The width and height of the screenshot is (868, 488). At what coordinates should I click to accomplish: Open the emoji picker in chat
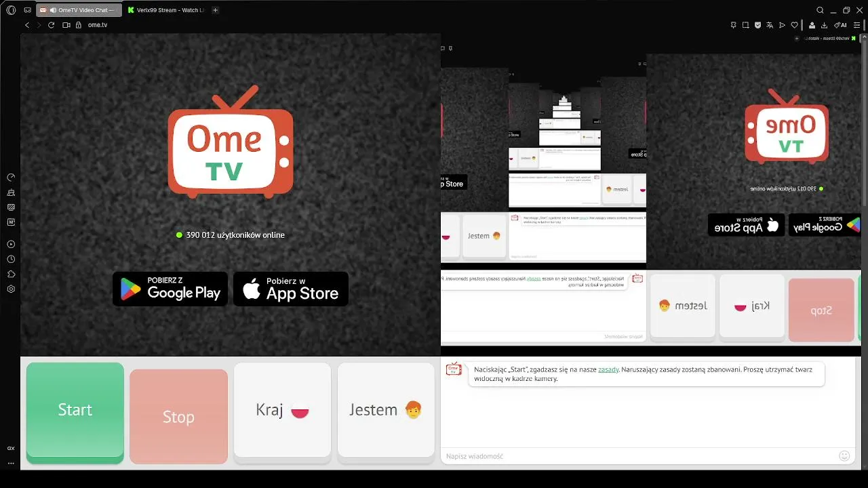tap(844, 456)
